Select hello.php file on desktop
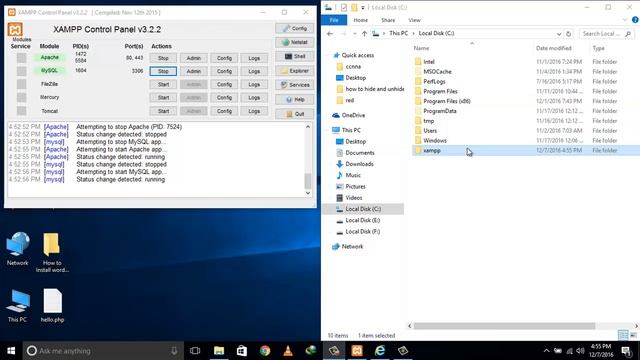The image size is (640, 360). point(52,305)
